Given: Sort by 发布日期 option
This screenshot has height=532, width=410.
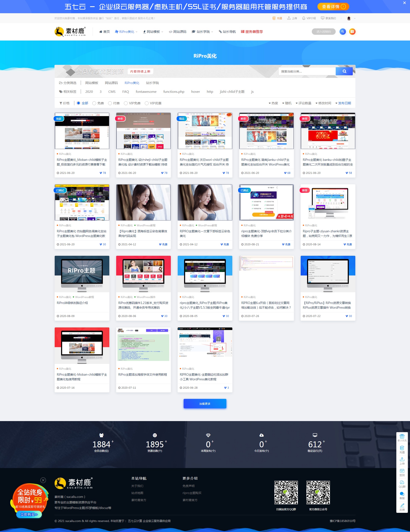Looking at the screenshot, I should 343,103.
